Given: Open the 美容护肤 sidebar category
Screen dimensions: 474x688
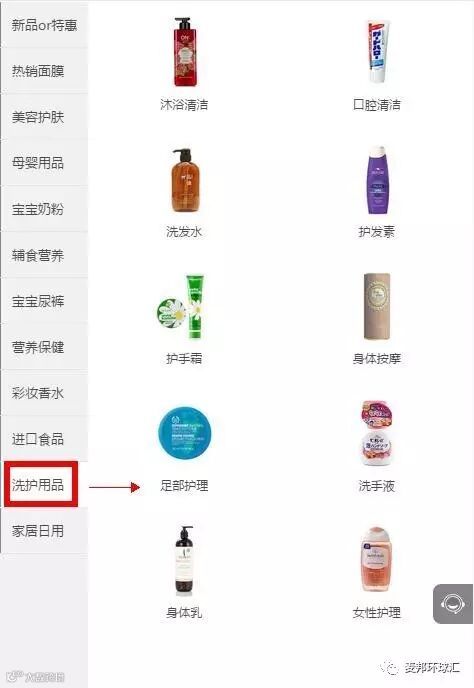Looking at the screenshot, I should coord(44,117).
